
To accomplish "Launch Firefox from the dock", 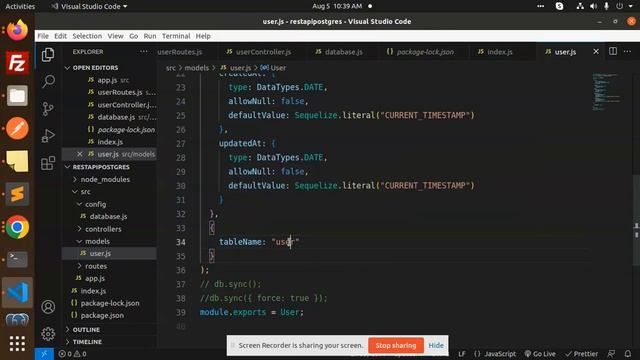I will (17, 30).
